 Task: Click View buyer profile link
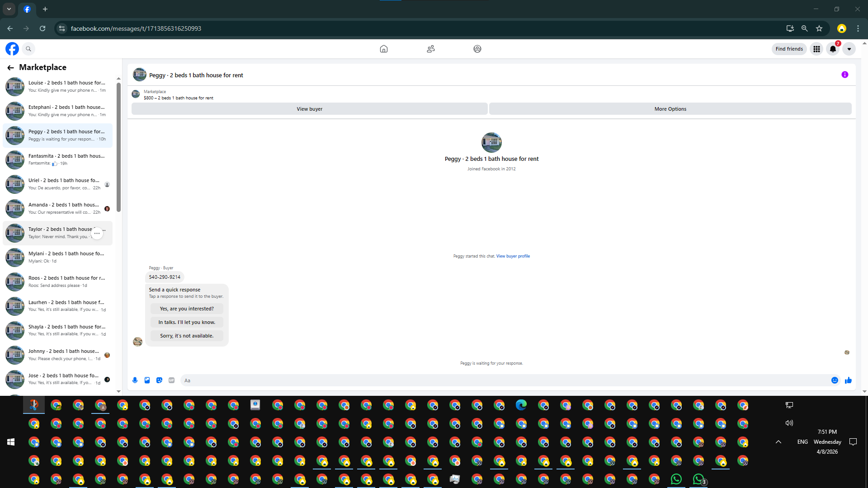(x=513, y=256)
